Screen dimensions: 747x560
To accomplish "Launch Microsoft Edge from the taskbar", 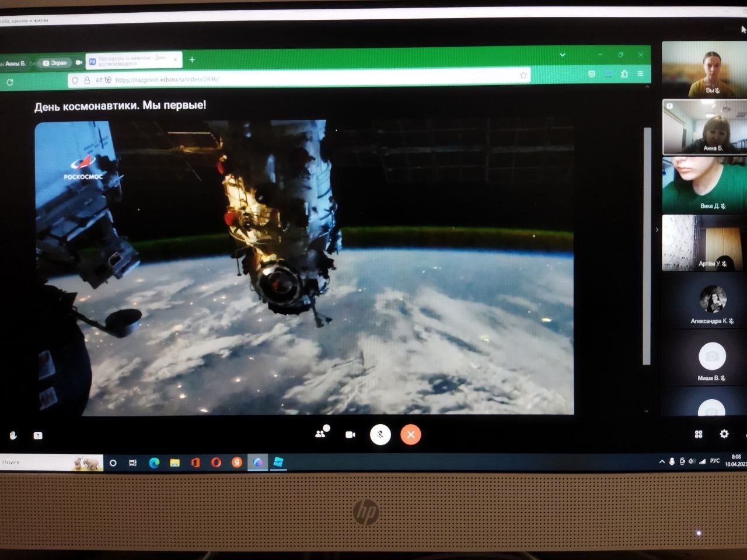I will [x=154, y=463].
